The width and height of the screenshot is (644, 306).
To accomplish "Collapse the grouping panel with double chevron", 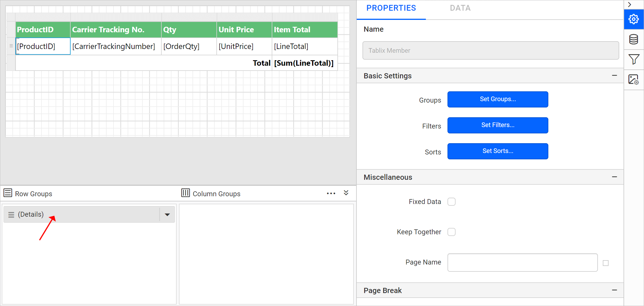I will 346,193.
